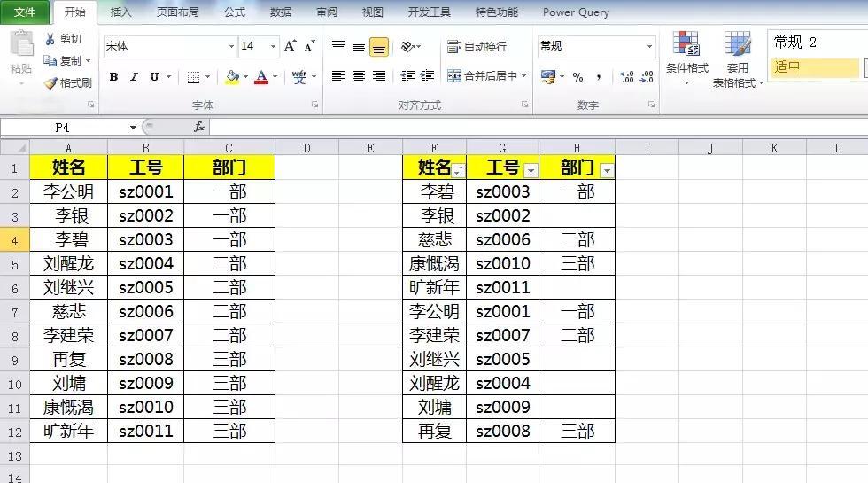The height and width of the screenshot is (483, 868).
Task: Open the Power Query tab
Action: 576,12
